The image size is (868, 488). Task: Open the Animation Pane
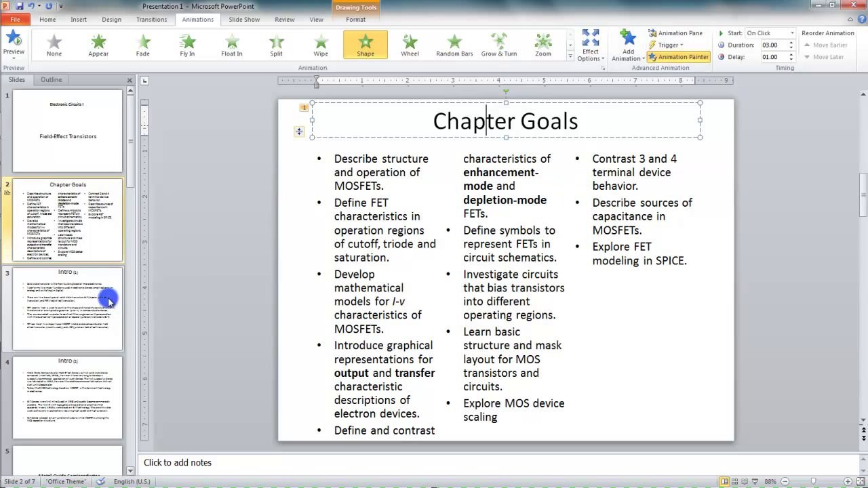675,33
